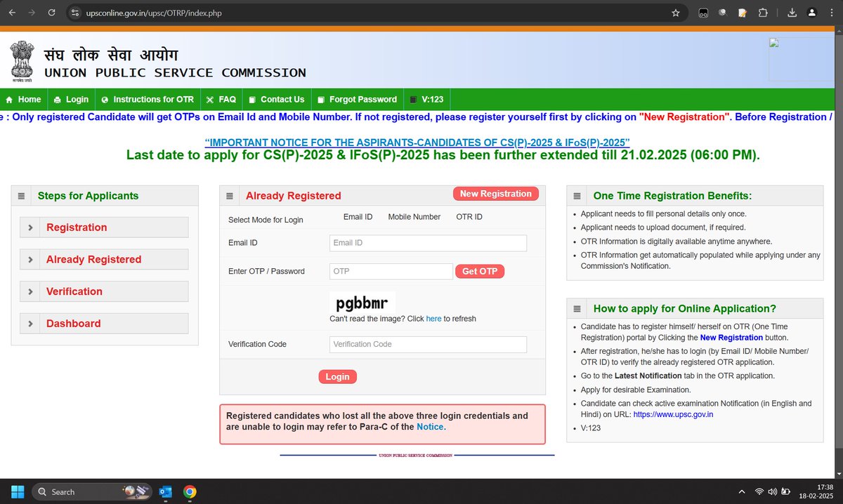Click the red Login button
The width and height of the screenshot is (843, 504).
click(x=337, y=377)
